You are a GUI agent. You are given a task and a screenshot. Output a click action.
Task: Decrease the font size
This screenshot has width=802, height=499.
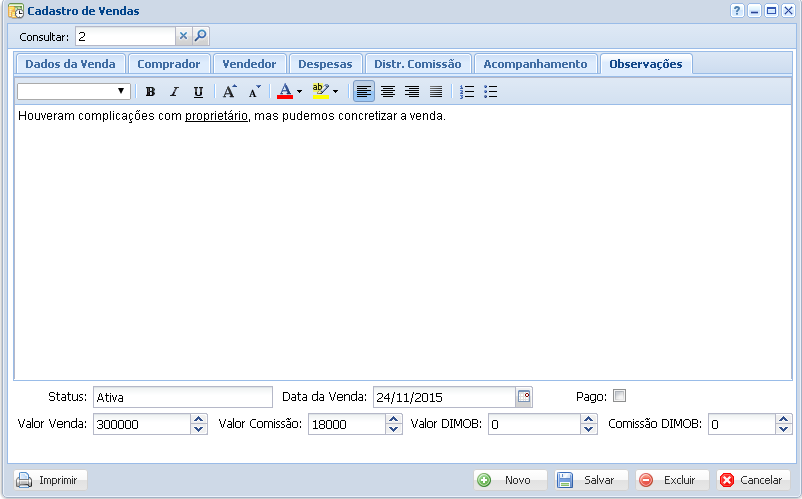point(254,91)
